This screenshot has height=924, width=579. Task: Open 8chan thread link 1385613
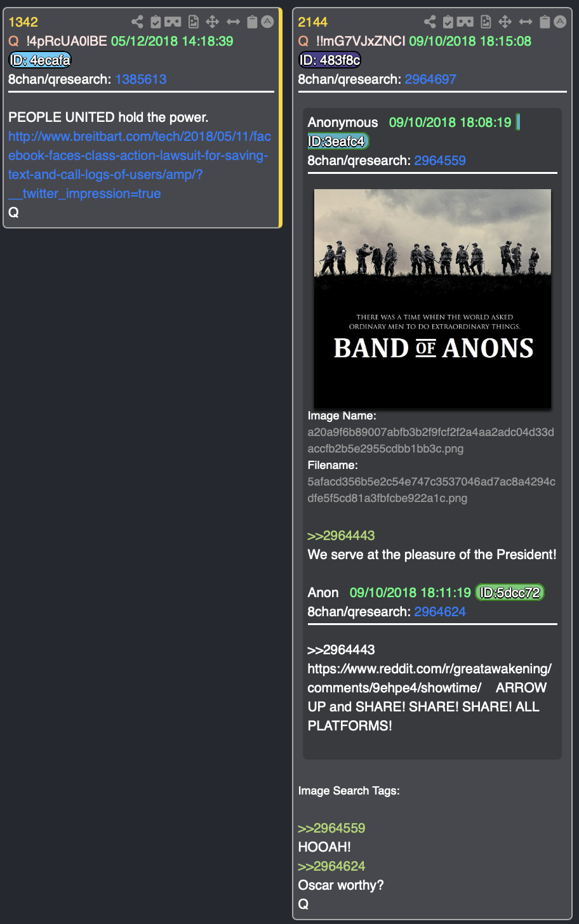(141, 79)
